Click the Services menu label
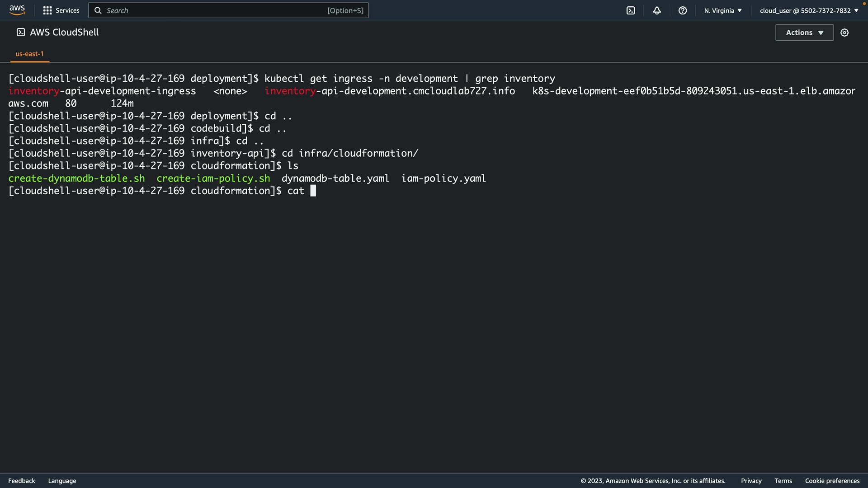Viewport: 868px width, 488px height. click(x=67, y=10)
